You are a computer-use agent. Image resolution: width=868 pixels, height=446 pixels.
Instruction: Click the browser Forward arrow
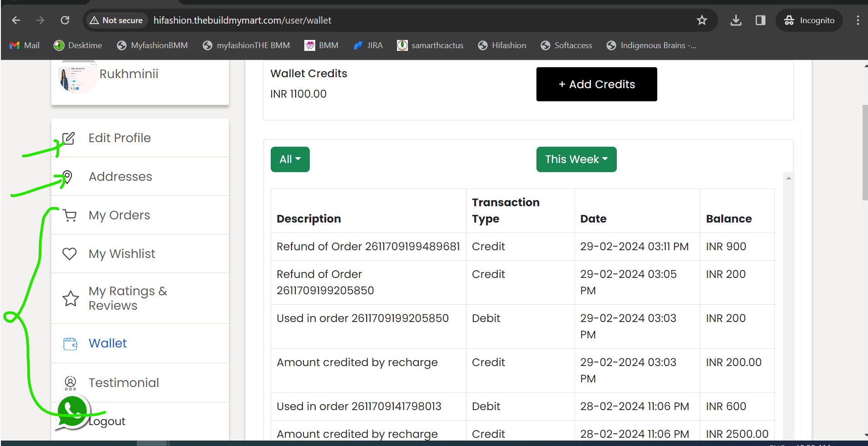(x=40, y=20)
